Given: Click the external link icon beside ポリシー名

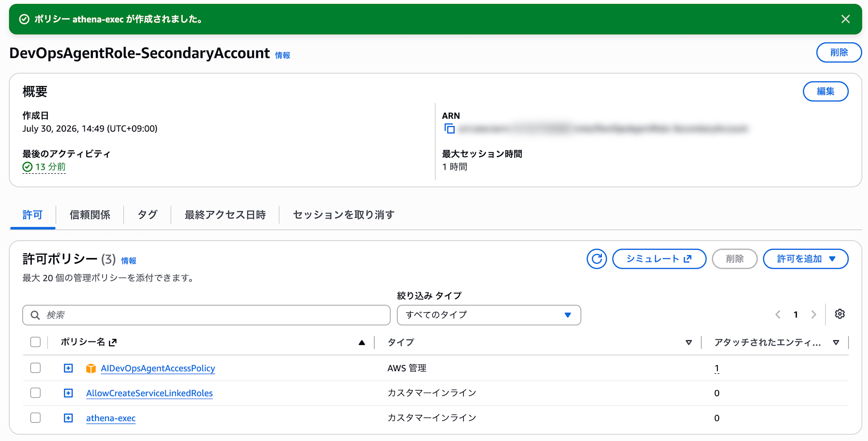Looking at the screenshot, I should pyautogui.click(x=113, y=342).
